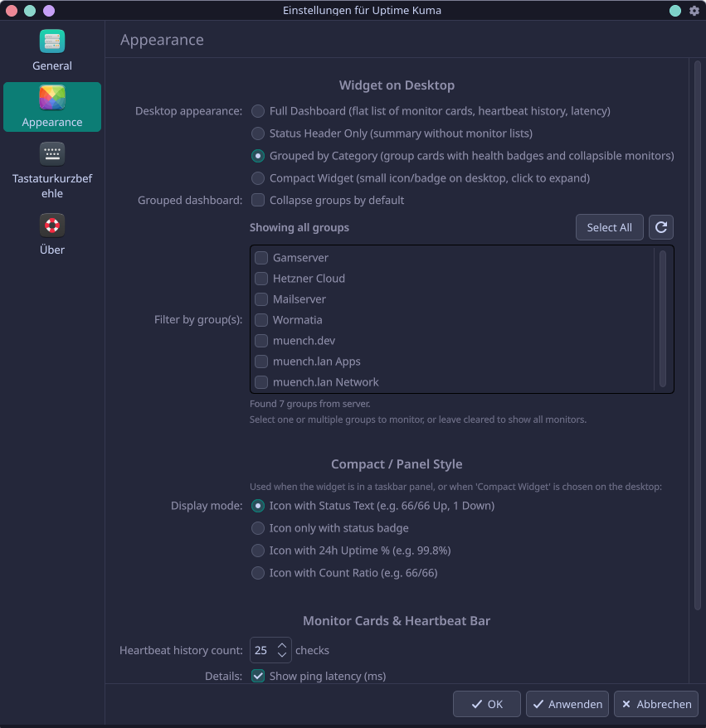Close window with red title button
Viewport: 706px width, 728px height.
11,11
